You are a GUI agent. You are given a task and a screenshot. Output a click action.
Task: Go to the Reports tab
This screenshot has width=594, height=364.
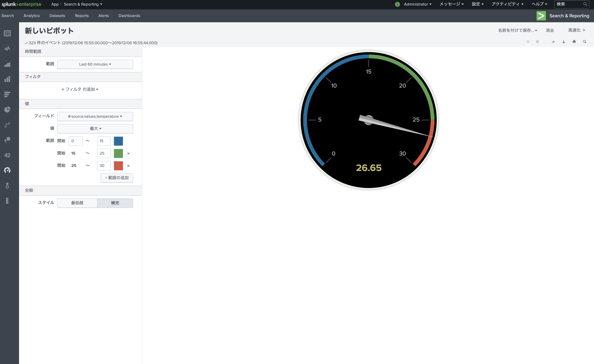click(x=82, y=16)
